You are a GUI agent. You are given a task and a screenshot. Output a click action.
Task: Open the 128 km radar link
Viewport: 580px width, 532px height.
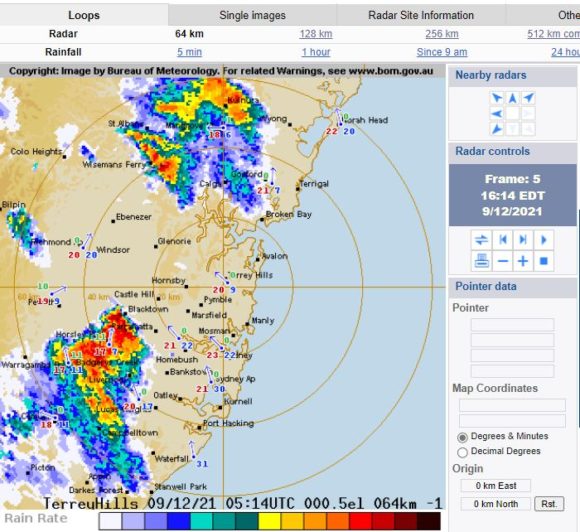coord(316,34)
